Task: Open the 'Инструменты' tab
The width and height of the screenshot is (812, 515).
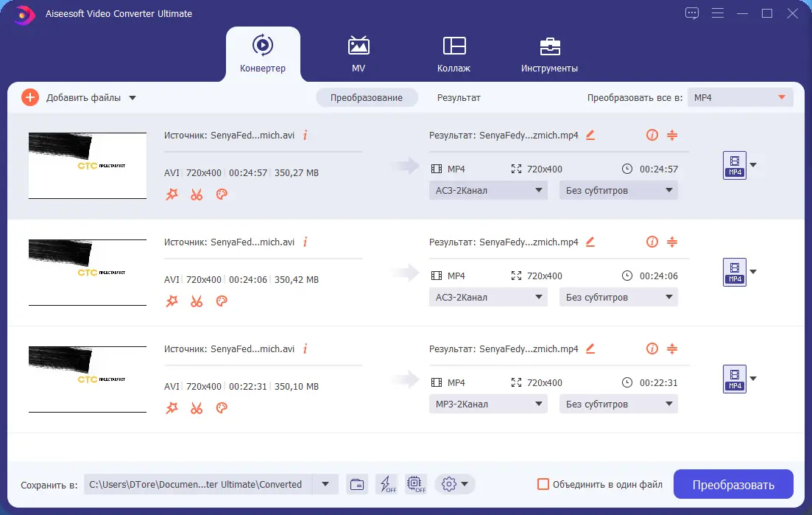Action: click(549, 55)
